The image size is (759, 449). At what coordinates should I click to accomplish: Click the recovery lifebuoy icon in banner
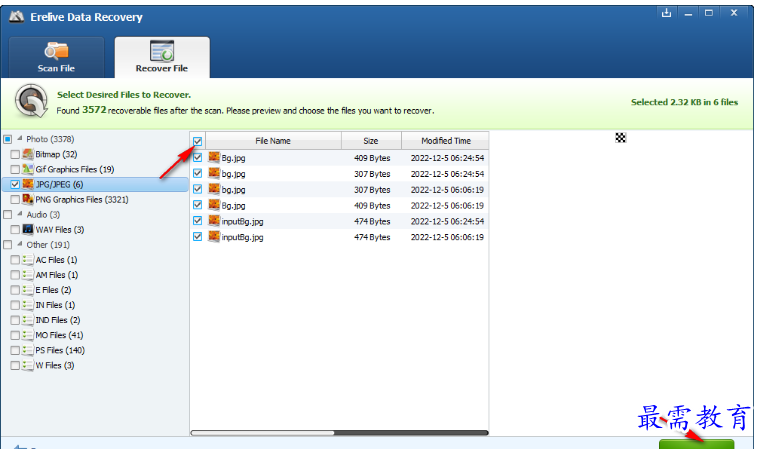click(31, 101)
